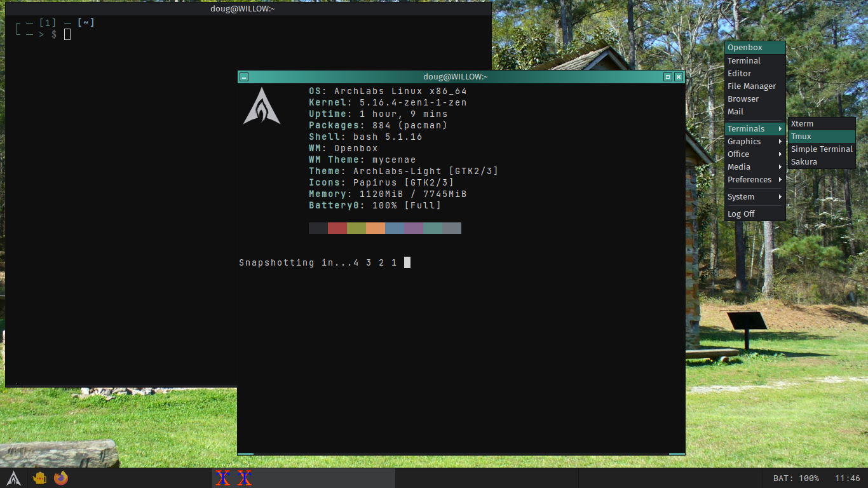Focus the background terminal's title bar
Image resolution: width=868 pixels, height=488 pixels.
[x=248, y=9]
